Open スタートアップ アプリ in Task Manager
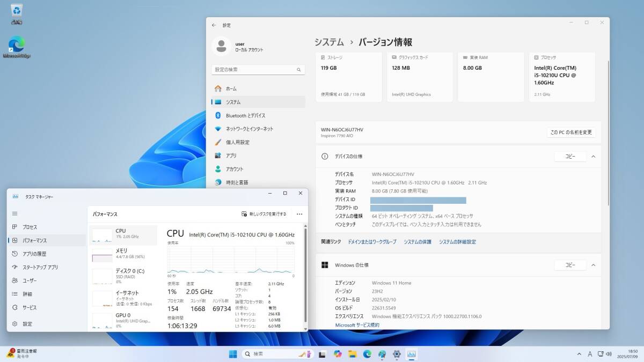The height and width of the screenshot is (362, 644). coord(47,268)
